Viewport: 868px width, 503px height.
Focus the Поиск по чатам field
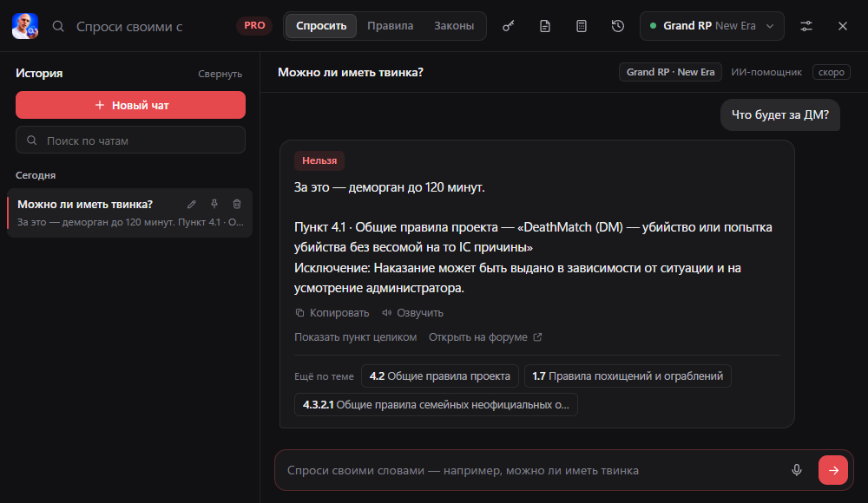coord(131,140)
